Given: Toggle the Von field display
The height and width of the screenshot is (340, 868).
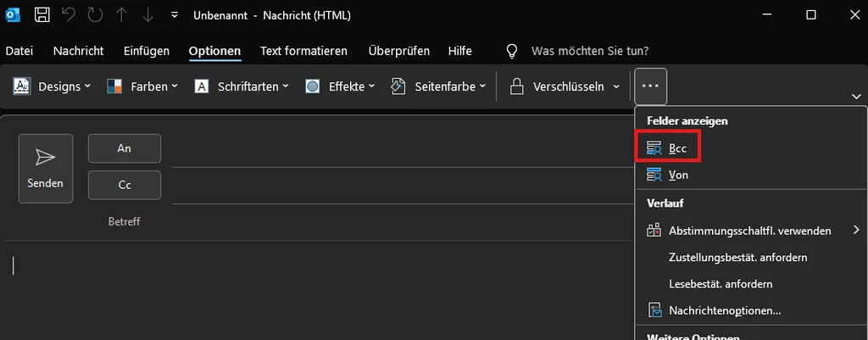Looking at the screenshot, I should coord(677,175).
